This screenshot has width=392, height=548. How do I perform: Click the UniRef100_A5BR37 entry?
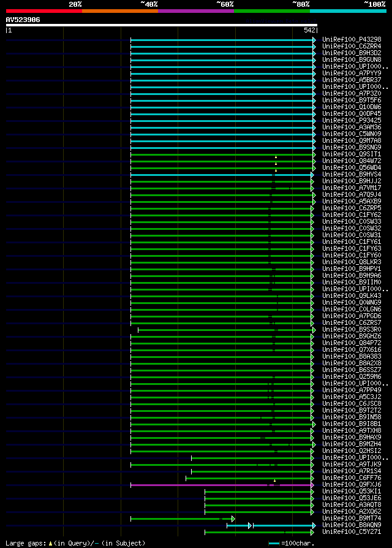(x=352, y=80)
